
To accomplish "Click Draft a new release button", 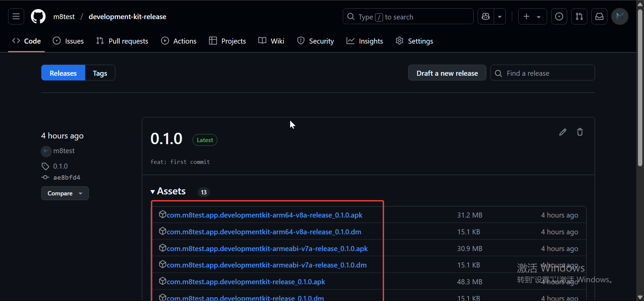I will pyautogui.click(x=447, y=73).
